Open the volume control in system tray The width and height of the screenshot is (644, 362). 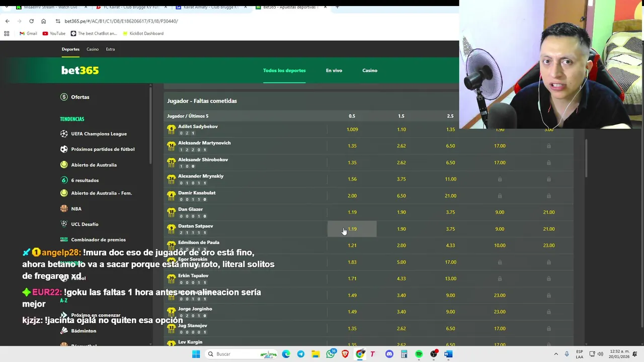pos(600,354)
